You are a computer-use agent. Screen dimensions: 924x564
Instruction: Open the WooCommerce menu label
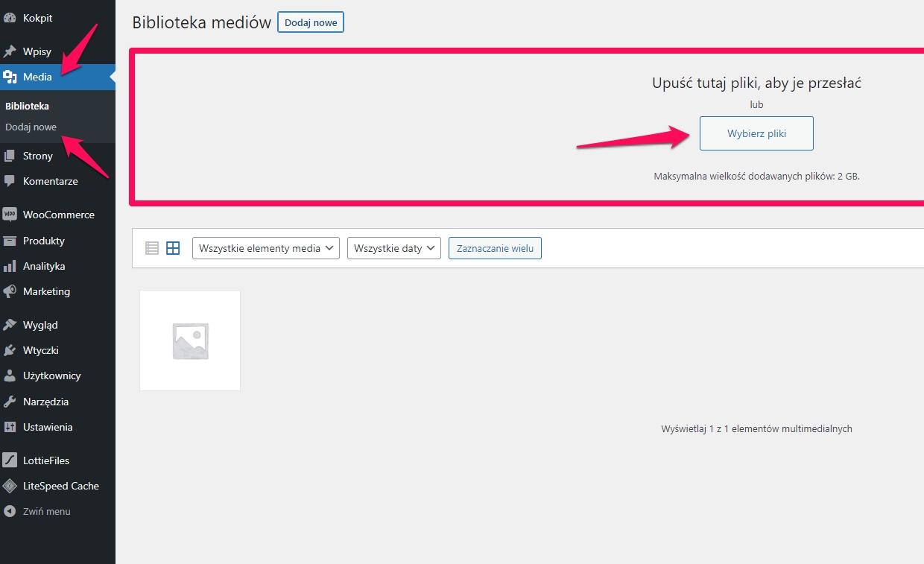click(59, 215)
